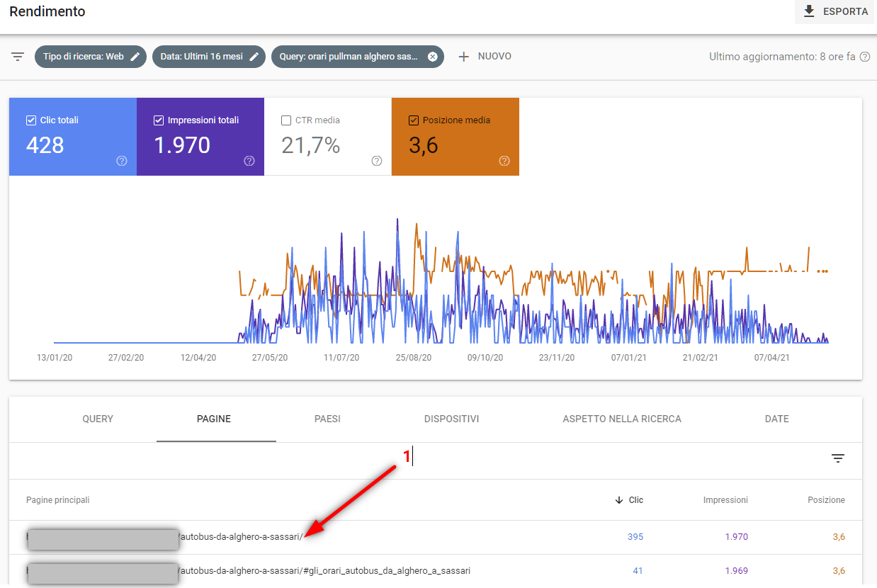Viewport: 877px width, 588px height.
Task: Open the Data: Ultimi 16 mesi chip
Action: click(209, 57)
